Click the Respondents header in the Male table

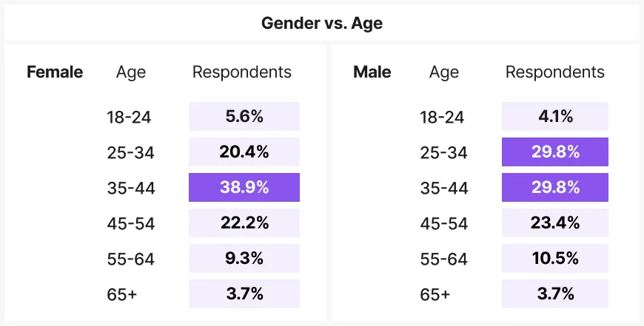(555, 72)
